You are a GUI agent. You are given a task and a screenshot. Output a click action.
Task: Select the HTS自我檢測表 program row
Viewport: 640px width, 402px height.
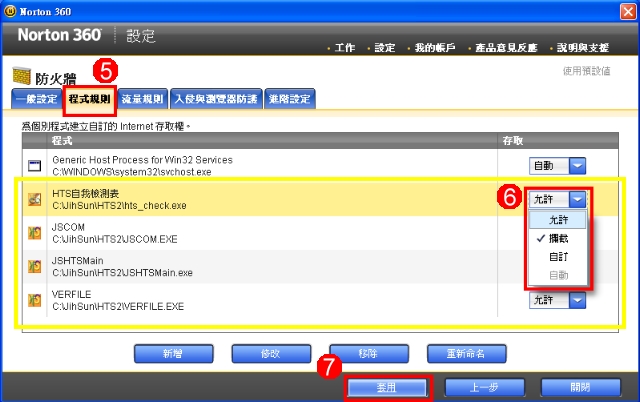[320, 199]
